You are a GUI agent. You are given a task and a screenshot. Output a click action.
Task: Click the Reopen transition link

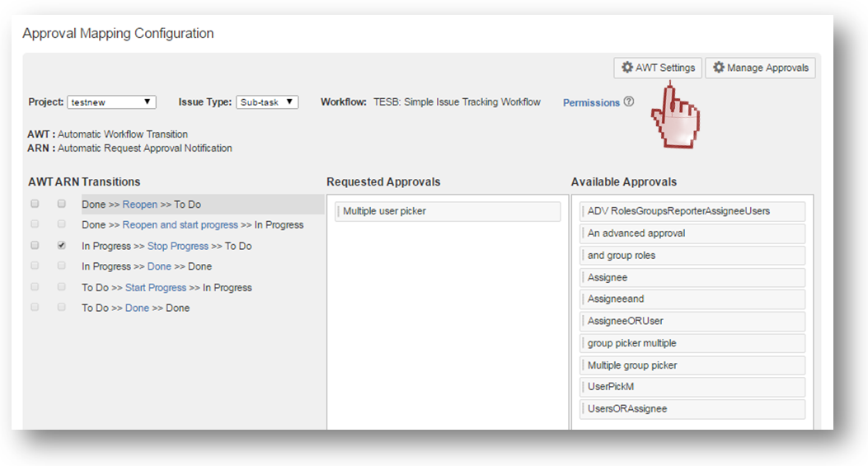tap(139, 205)
